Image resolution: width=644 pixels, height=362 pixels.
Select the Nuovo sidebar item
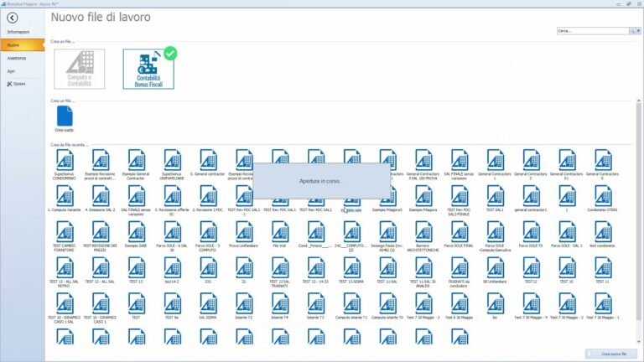click(22, 45)
